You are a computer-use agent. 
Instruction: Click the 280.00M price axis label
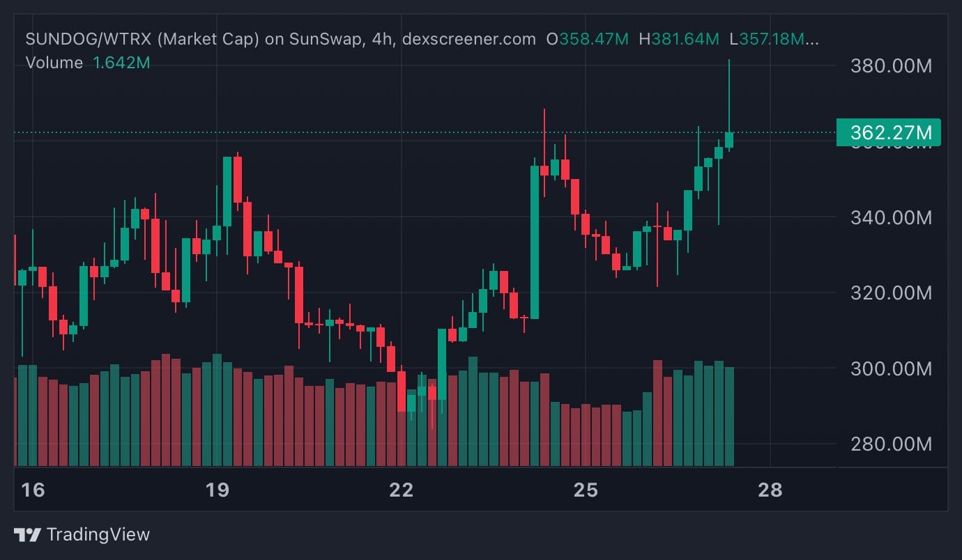pyautogui.click(x=891, y=444)
